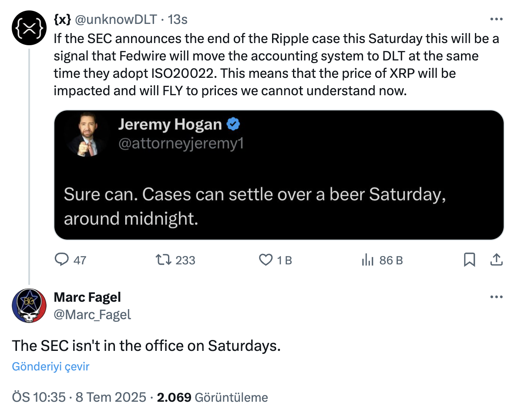The height and width of the screenshot is (420, 518).
Task: Click the 2.069 Görüntüleme view count
Action: tap(212, 397)
